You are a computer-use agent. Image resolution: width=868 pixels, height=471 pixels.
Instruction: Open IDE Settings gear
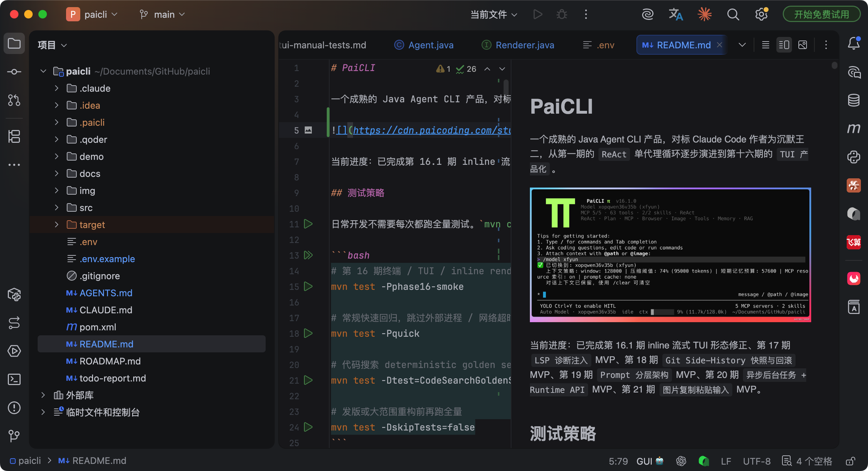pos(761,15)
